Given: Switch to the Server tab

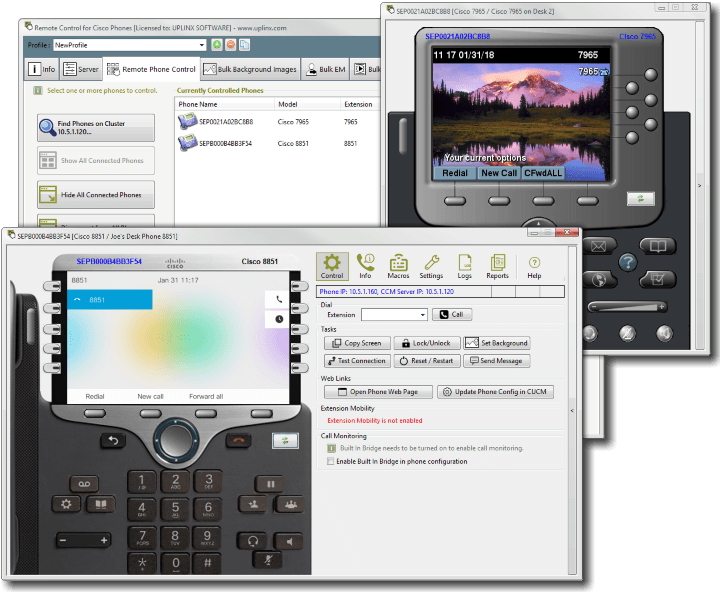Looking at the screenshot, I should tap(81, 69).
